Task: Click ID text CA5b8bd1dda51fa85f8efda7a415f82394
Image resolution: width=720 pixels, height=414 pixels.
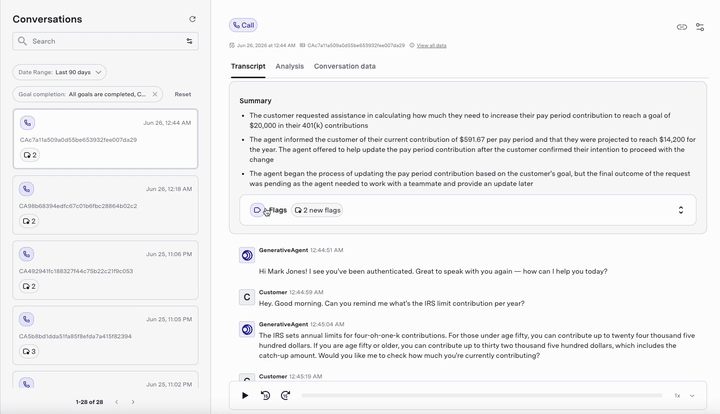Action: 75,336
